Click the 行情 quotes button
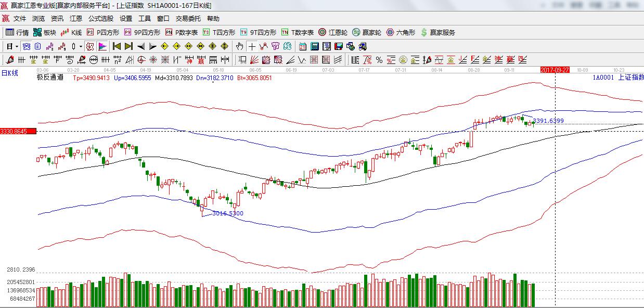Screen dimensions: 644x308 17,32
